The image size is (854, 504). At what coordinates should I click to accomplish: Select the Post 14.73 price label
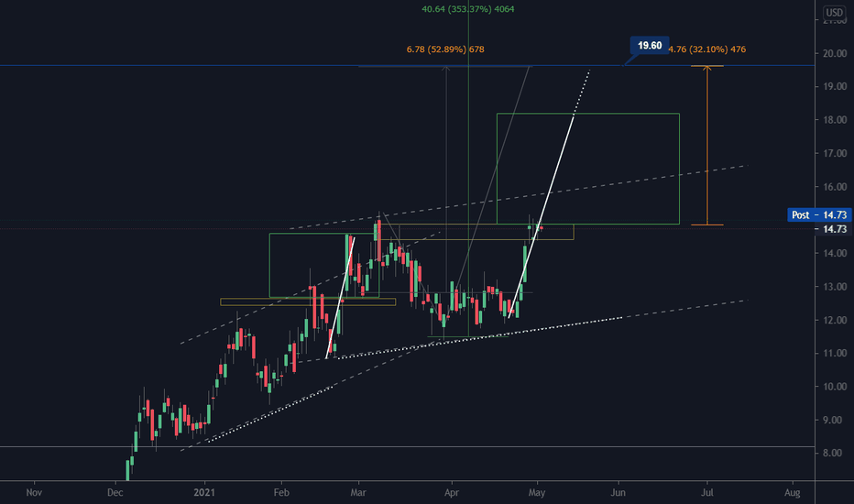[x=819, y=214]
